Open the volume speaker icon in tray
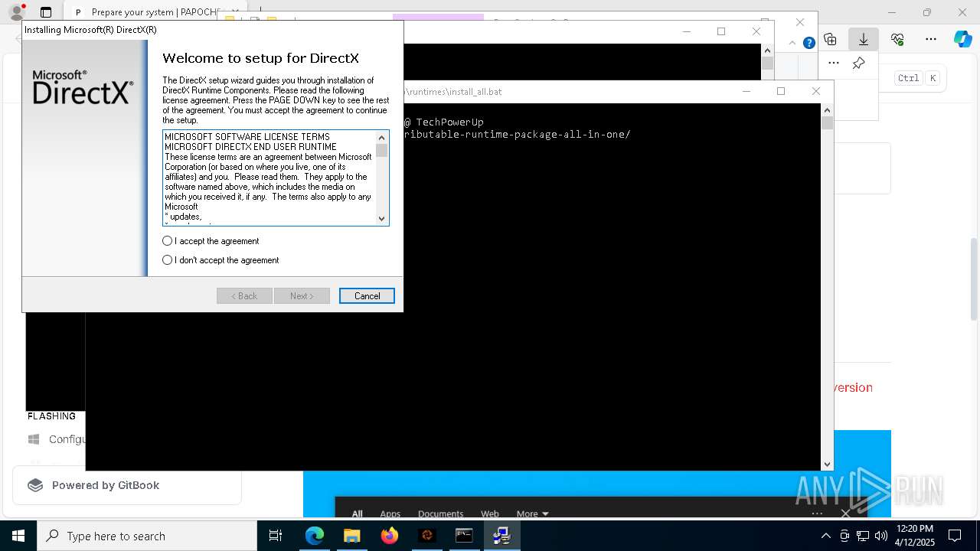This screenshot has width=980, height=551. click(881, 536)
